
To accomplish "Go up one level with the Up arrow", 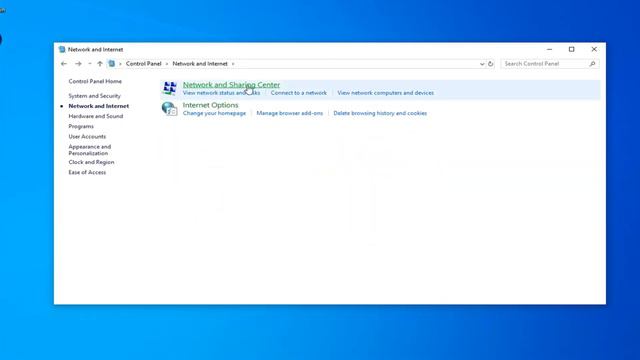I will coord(100,64).
